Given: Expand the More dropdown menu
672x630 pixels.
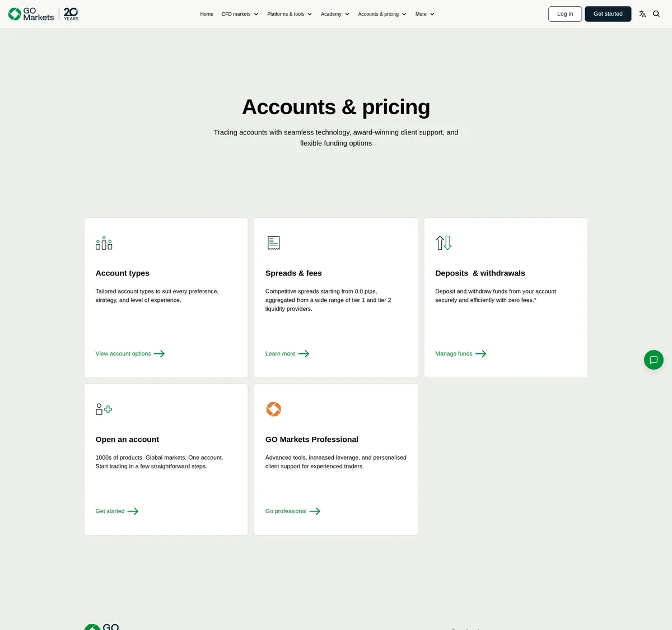Looking at the screenshot, I should click(x=425, y=14).
